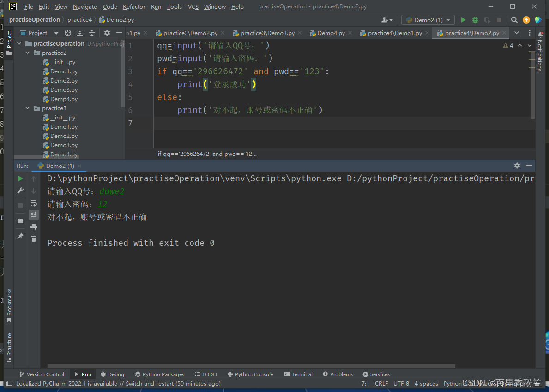Image resolution: width=549 pixels, height=392 pixels.
Task: Click Run with Coverage icon in toolbar
Action: click(487, 20)
